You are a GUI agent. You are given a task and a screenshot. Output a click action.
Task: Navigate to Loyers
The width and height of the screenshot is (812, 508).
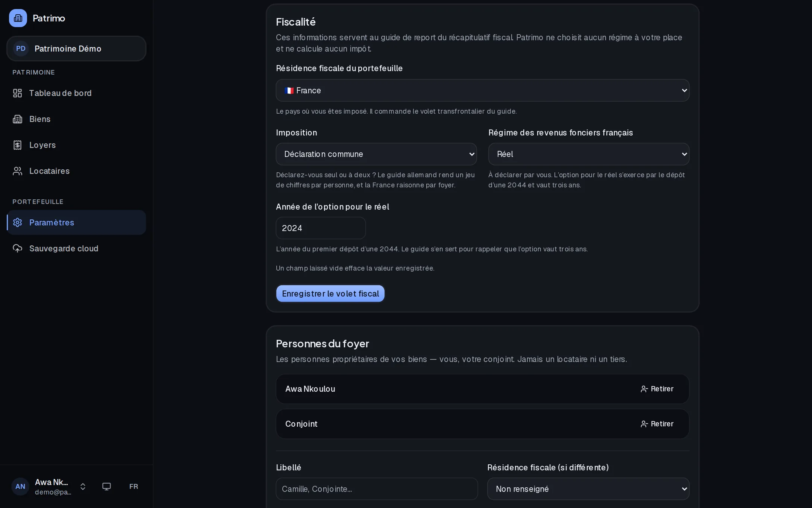[x=76, y=145]
